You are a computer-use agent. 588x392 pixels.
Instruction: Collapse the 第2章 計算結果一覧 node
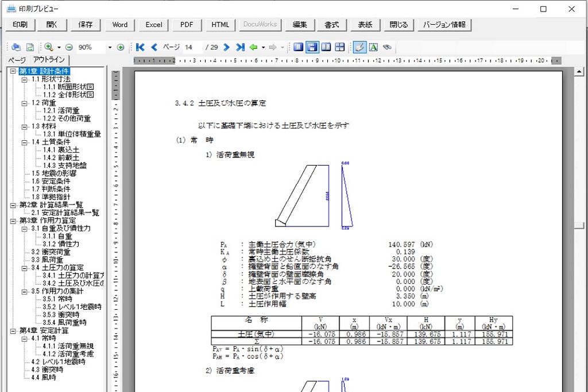(13, 205)
